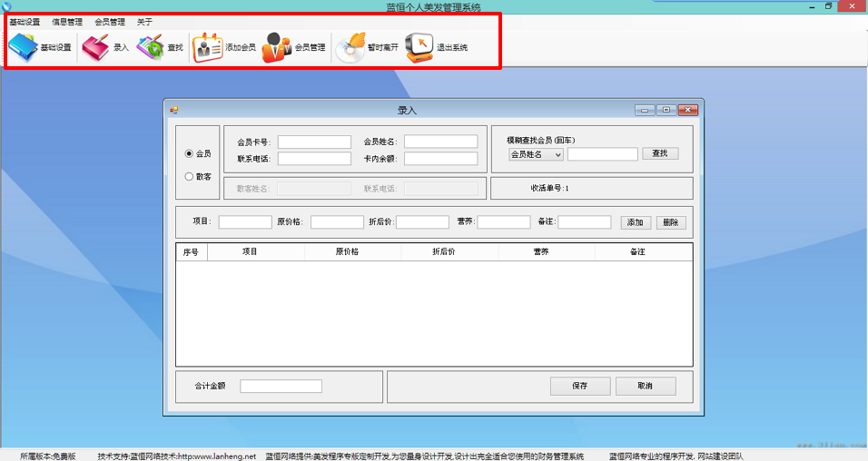The height and width of the screenshot is (461, 868).
Task: Maximize the 录入 window
Action: [666, 110]
